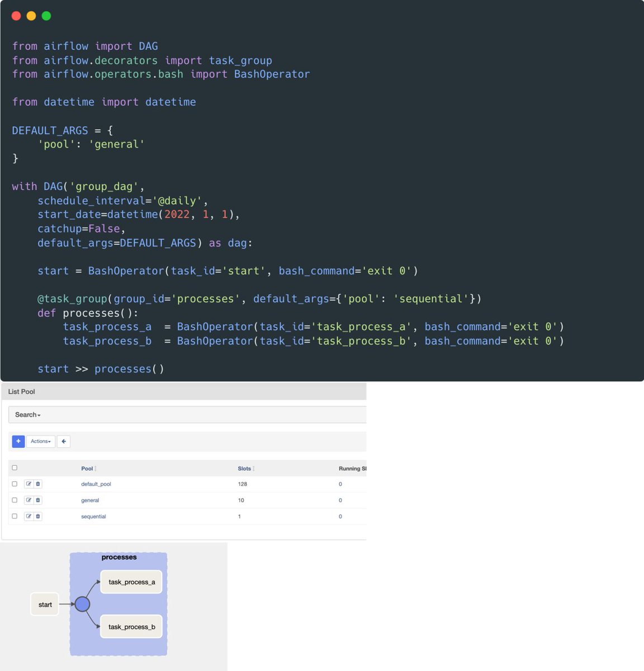The image size is (644, 671).
Task: Click the back arrow button in pool toolbar
Action: (64, 441)
